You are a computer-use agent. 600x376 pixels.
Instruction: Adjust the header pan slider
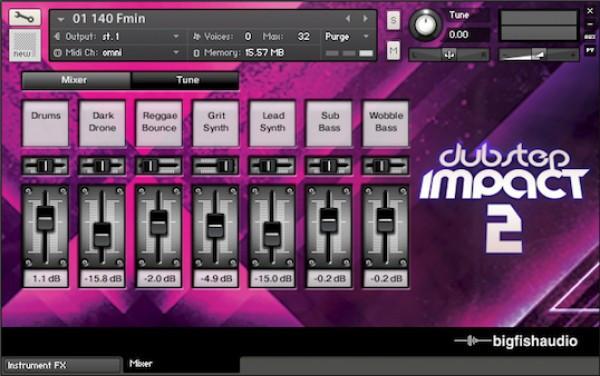coord(449,55)
